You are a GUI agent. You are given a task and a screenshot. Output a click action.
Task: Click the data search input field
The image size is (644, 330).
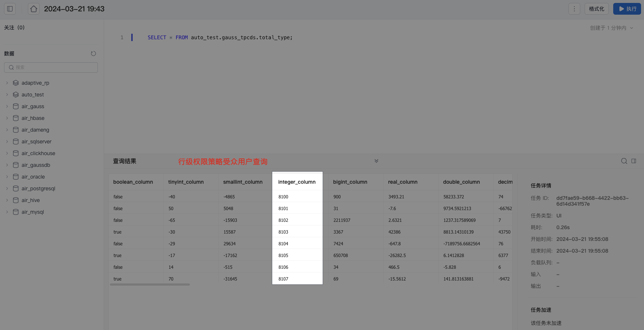(x=51, y=67)
